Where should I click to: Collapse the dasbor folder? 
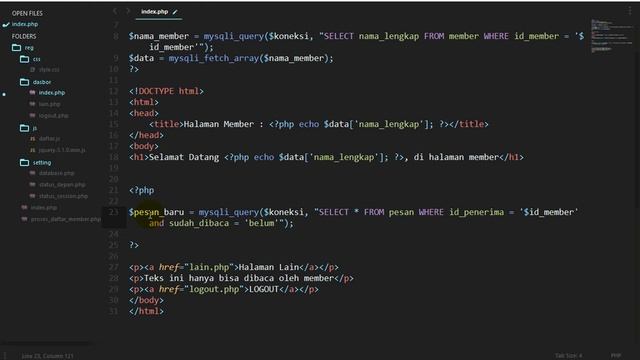42,82
